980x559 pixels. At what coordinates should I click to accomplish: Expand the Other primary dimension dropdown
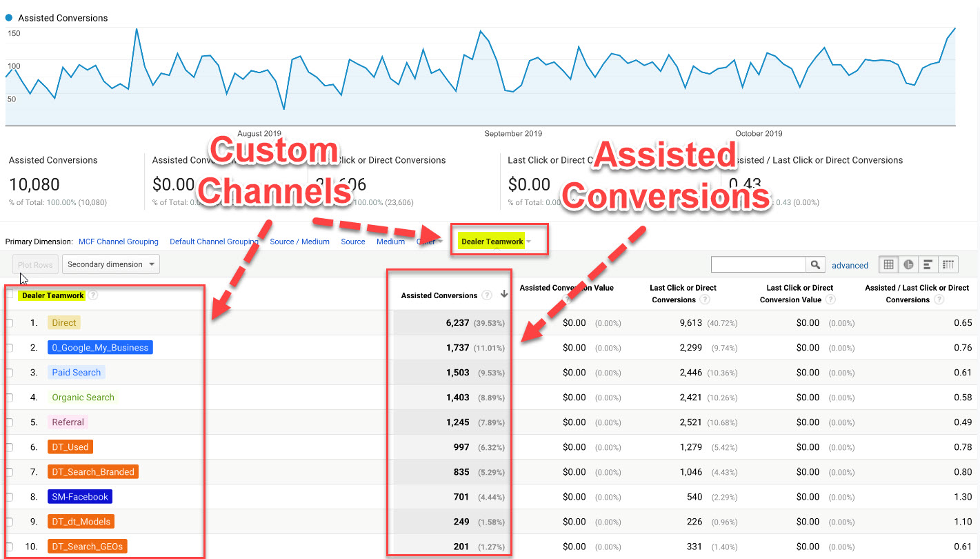pyautogui.click(x=429, y=242)
